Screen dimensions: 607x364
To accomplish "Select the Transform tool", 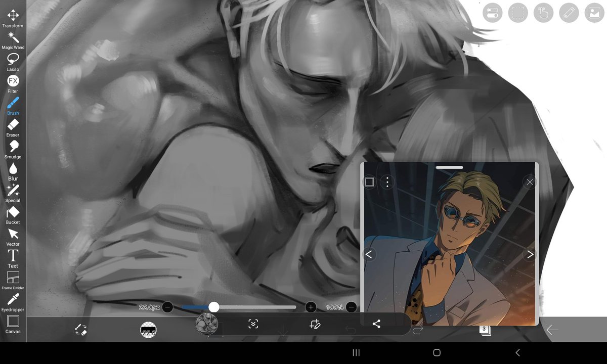I will [x=13, y=19].
